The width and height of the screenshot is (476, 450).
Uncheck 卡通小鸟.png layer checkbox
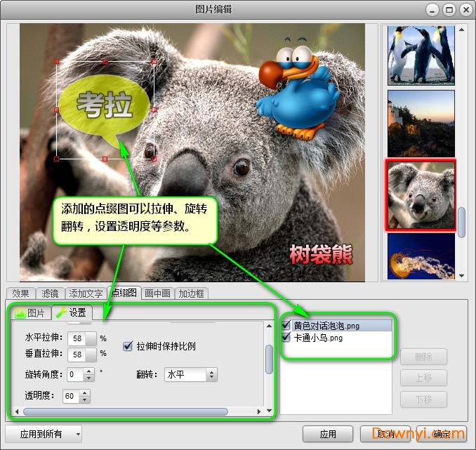pyautogui.click(x=286, y=338)
